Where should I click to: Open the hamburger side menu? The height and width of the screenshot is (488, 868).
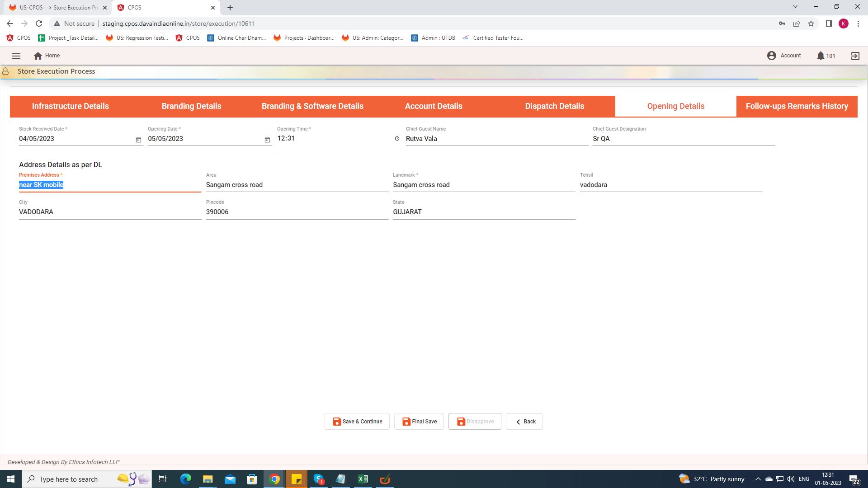coord(16,56)
